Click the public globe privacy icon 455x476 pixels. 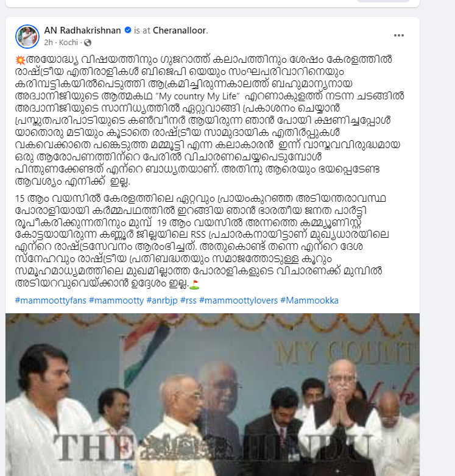point(88,43)
